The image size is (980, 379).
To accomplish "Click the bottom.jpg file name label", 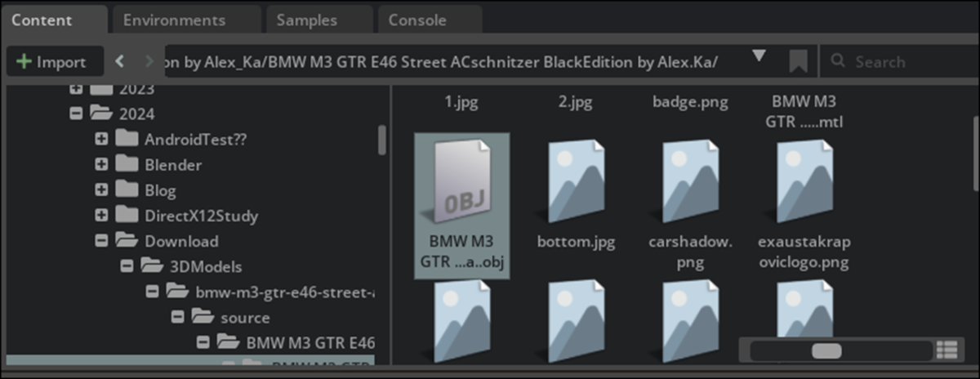I will click(x=576, y=243).
